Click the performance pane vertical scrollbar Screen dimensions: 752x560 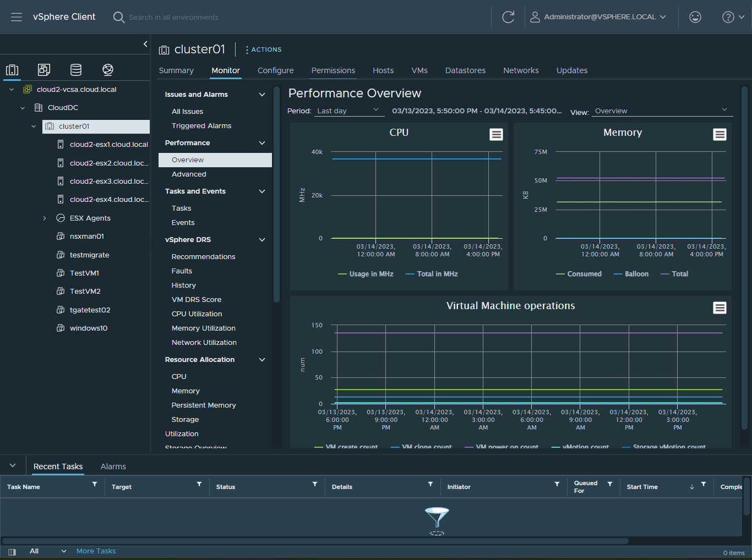tap(744, 257)
